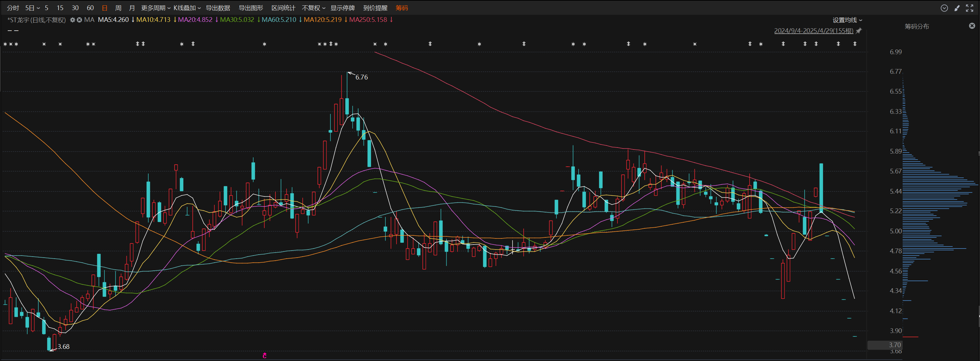Viewport: 980px width, 361px height.
Task: Click the 导出数据 export data button
Action: (x=218, y=8)
